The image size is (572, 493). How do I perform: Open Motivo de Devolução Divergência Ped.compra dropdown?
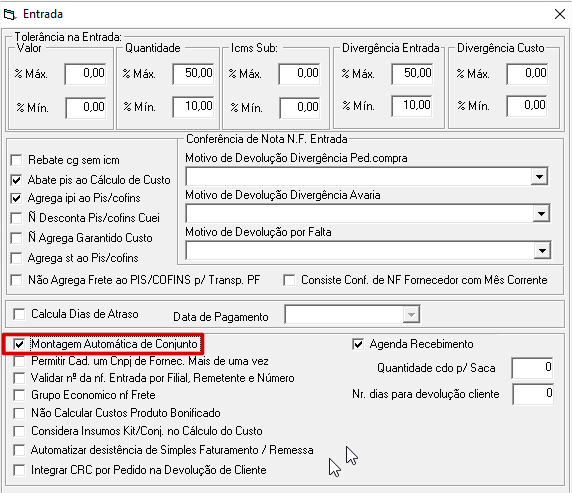(539, 177)
